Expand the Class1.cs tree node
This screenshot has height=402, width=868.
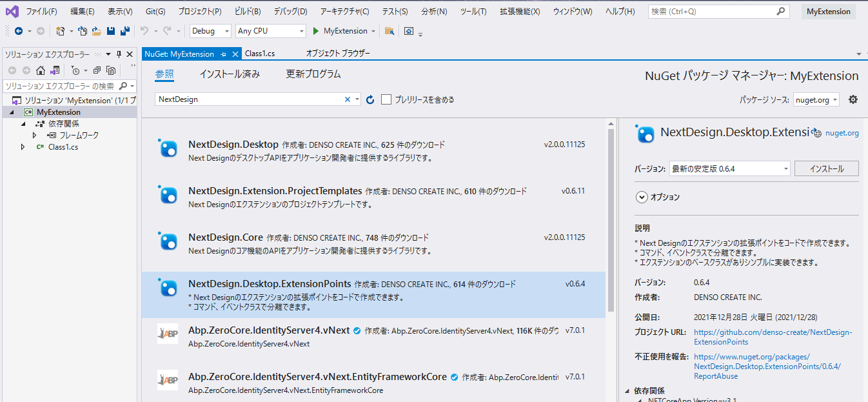(x=23, y=147)
